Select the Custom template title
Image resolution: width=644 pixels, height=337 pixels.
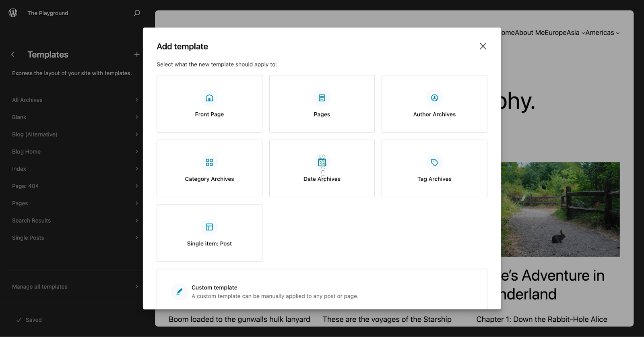pos(215,287)
